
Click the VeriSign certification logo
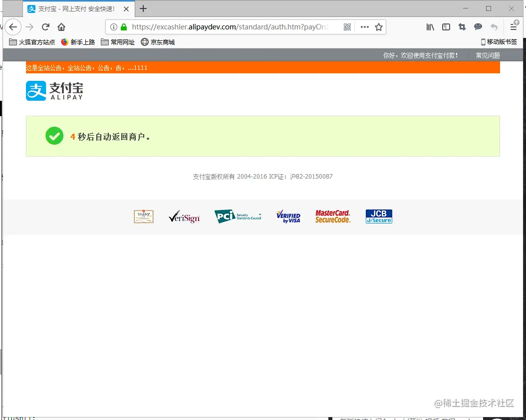coord(184,216)
